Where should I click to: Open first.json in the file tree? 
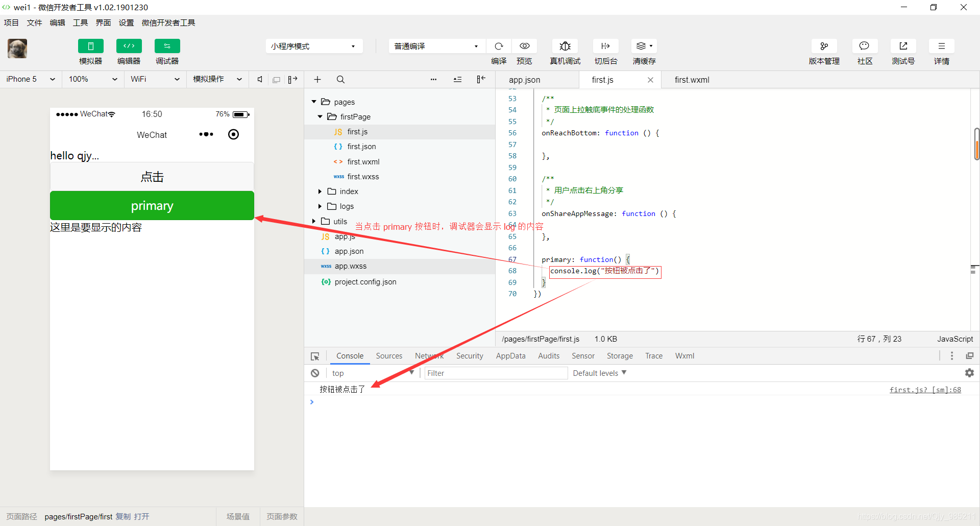(400, 147)
